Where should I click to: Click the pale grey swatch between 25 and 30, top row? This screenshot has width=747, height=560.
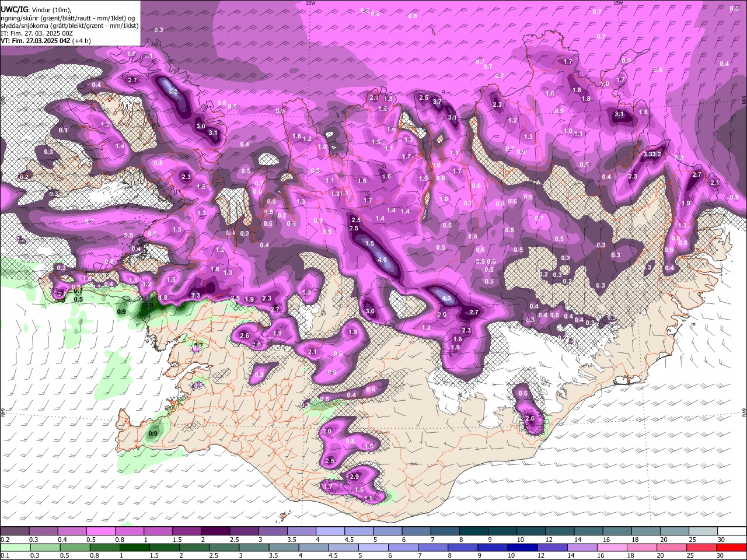pos(703,531)
